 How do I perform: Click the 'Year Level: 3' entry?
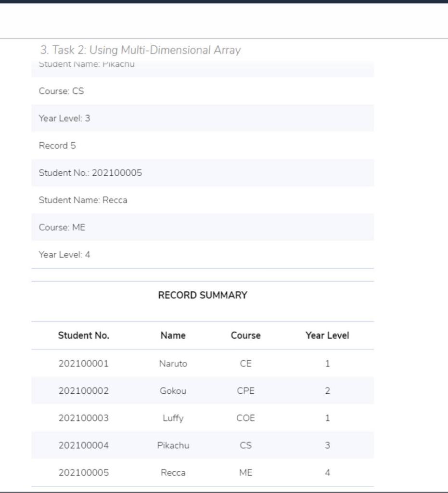pos(203,117)
